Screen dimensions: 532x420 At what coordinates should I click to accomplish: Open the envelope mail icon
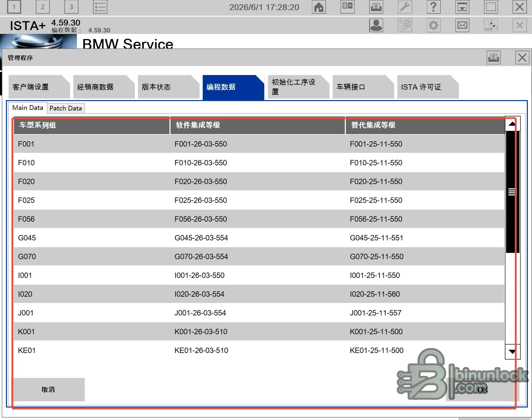(462, 25)
